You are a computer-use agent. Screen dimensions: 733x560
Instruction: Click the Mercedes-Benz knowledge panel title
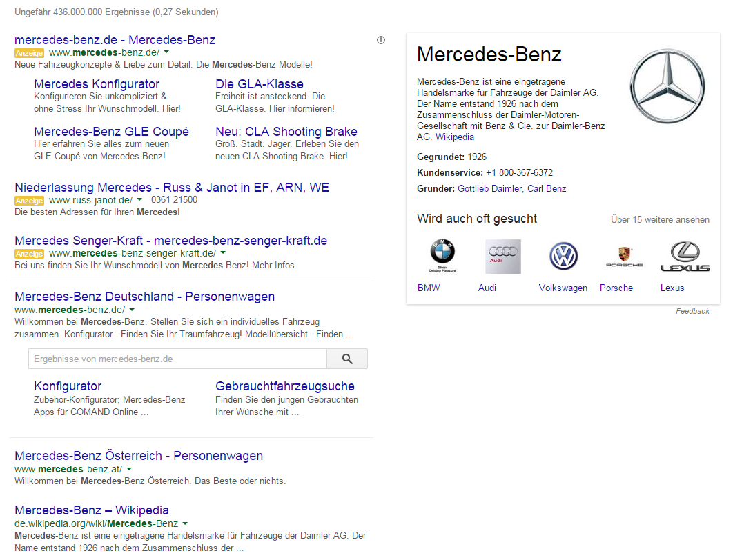[x=489, y=54]
